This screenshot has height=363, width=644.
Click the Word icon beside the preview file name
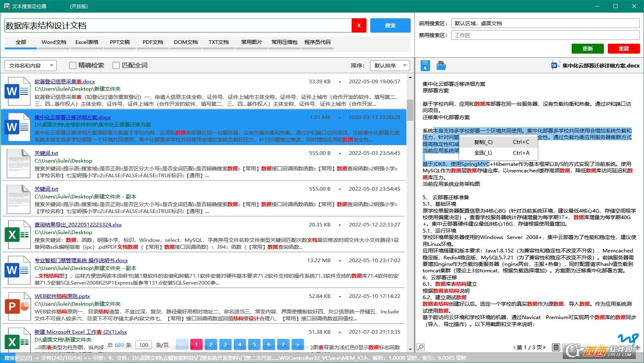click(555, 65)
